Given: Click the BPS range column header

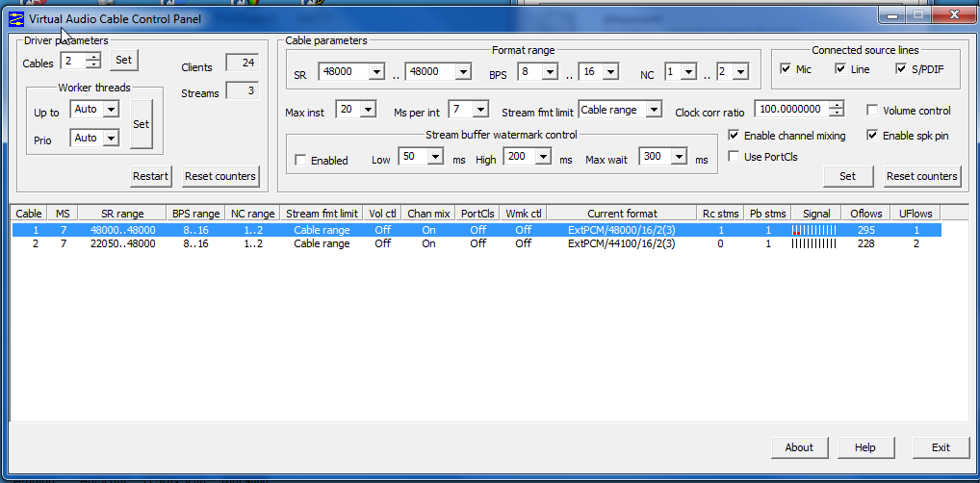Looking at the screenshot, I should coord(196,214).
